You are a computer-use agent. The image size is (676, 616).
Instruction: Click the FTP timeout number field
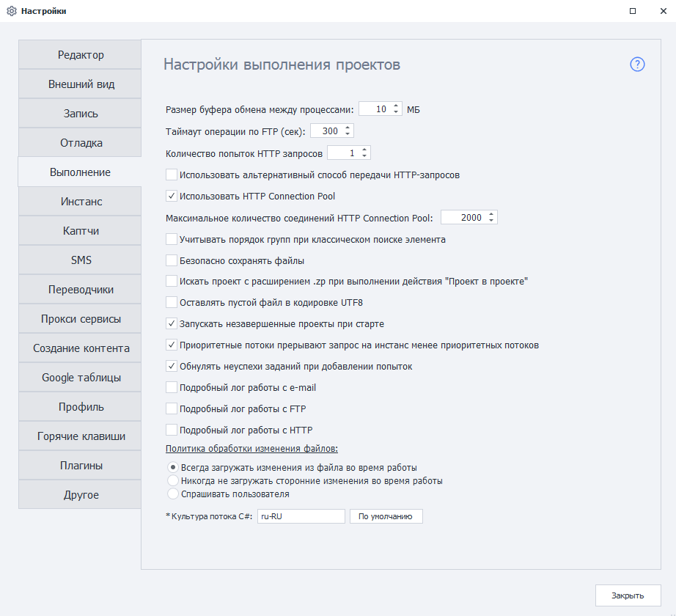click(327, 131)
